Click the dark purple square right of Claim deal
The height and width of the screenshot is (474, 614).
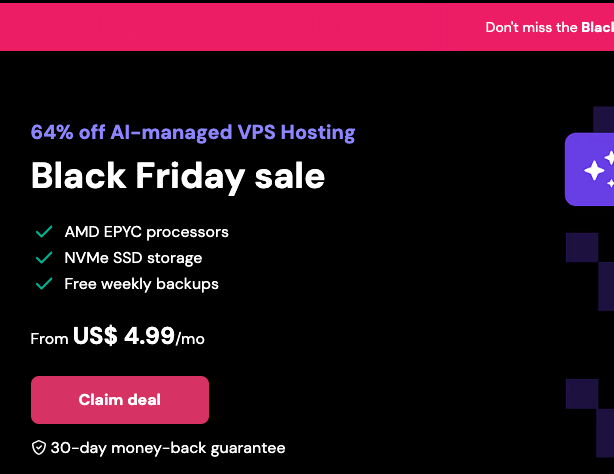coord(581,394)
